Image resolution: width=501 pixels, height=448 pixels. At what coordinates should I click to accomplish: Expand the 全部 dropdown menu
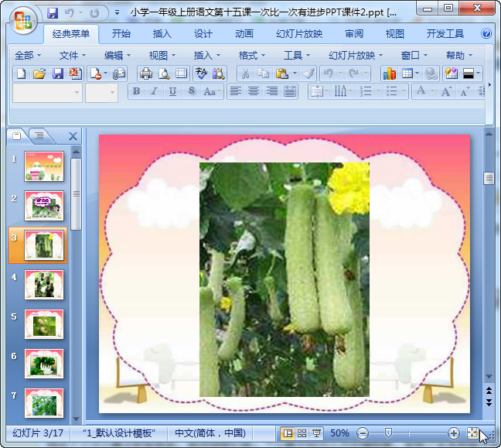(28, 55)
